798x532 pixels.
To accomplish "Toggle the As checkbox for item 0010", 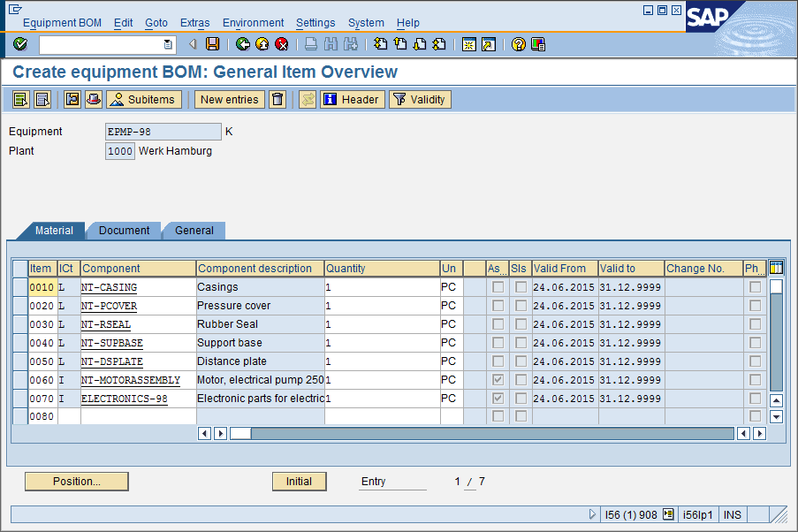I will click(498, 287).
